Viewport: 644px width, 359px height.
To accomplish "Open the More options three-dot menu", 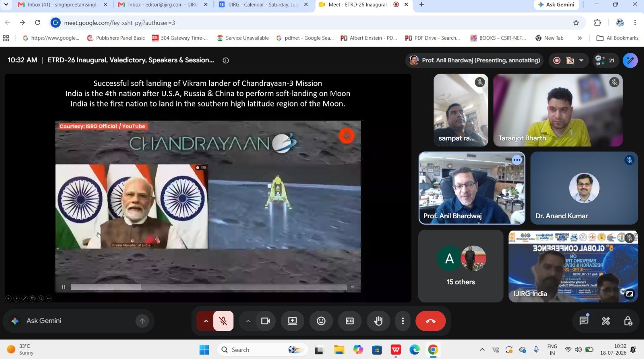I will point(402,321).
